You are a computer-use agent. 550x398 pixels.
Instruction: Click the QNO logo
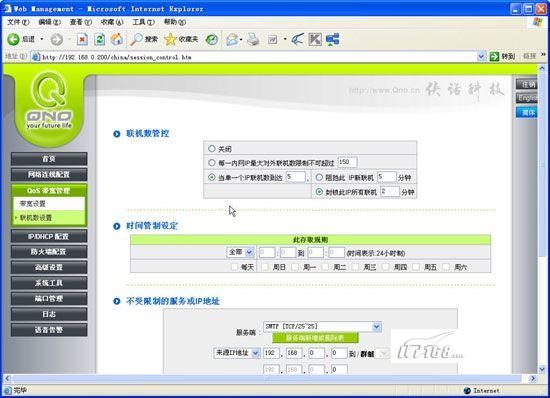(49, 100)
